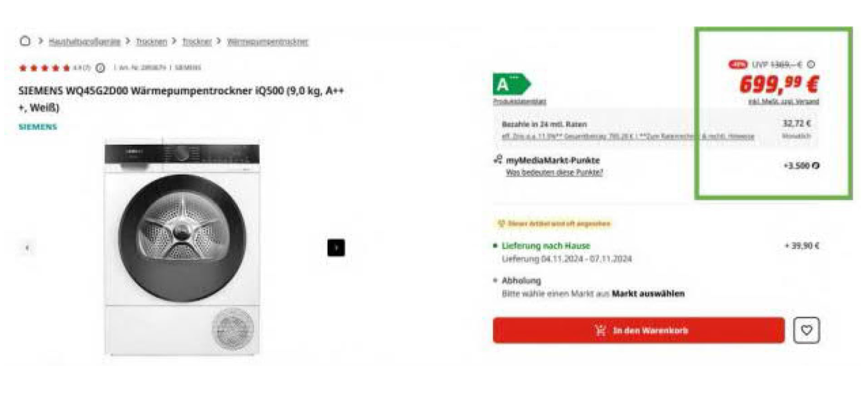The width and height of the screenshot is (868, 413).
Task: Open the rating info icon next to stars
Action: (100, 68)
